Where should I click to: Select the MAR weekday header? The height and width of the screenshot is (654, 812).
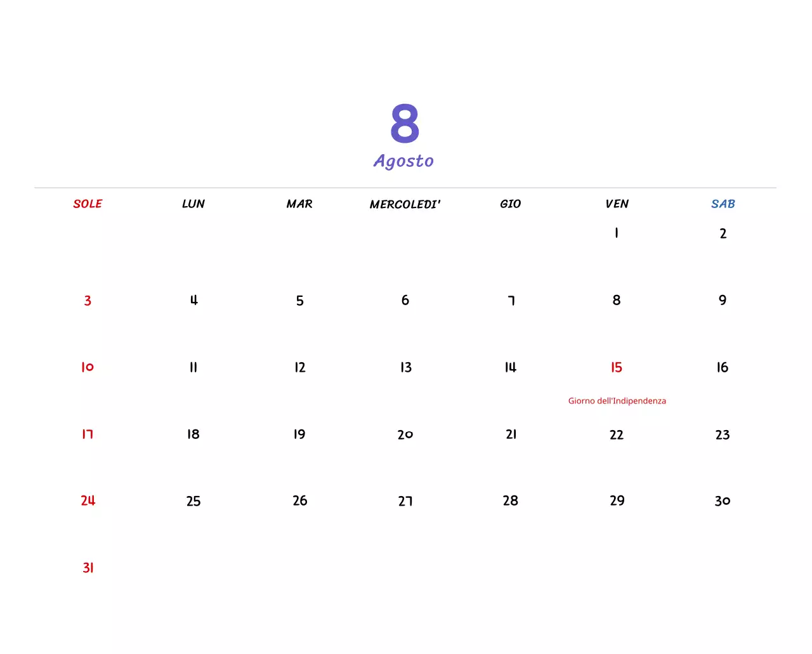tap(299, 204)
